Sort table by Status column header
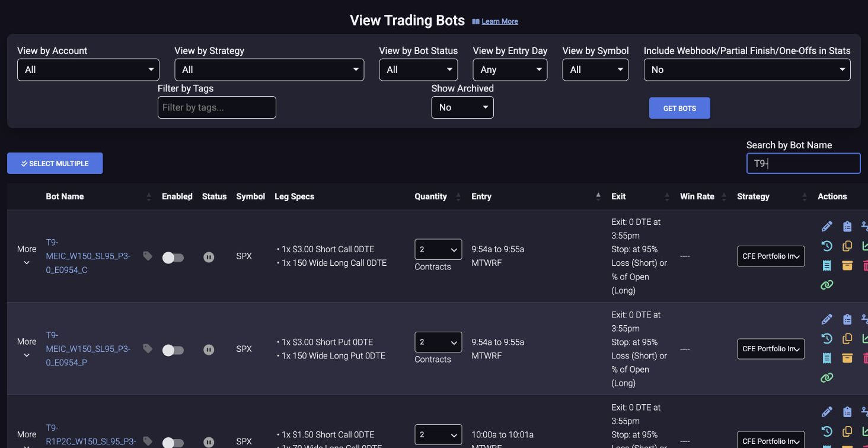The width and height of the screenshot is (868, 448). point(214,196)
